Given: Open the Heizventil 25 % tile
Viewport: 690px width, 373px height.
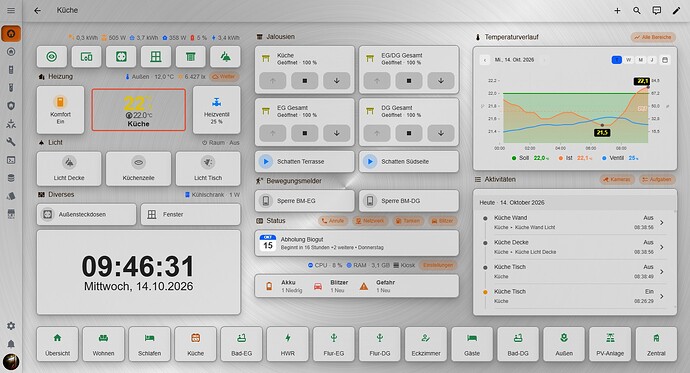Looking at the screenshot, I should tap(217, 110).
